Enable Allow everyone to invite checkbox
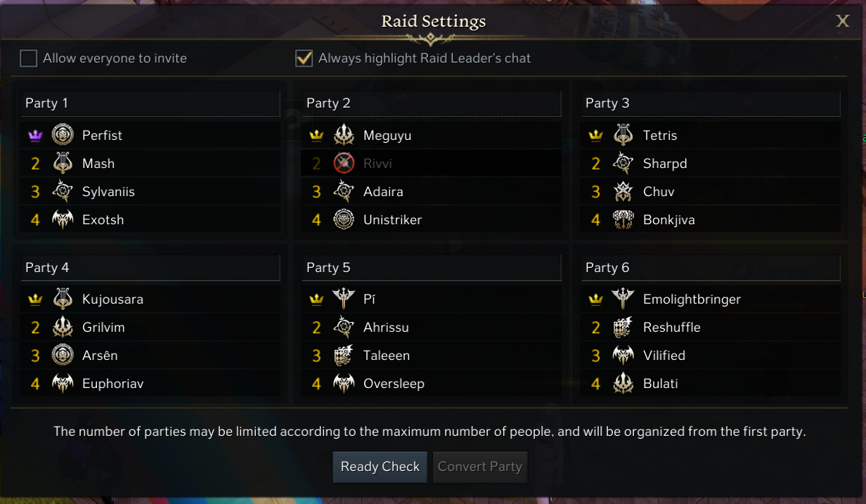This screenshot has height=504, width=866. tap(28, 58)
